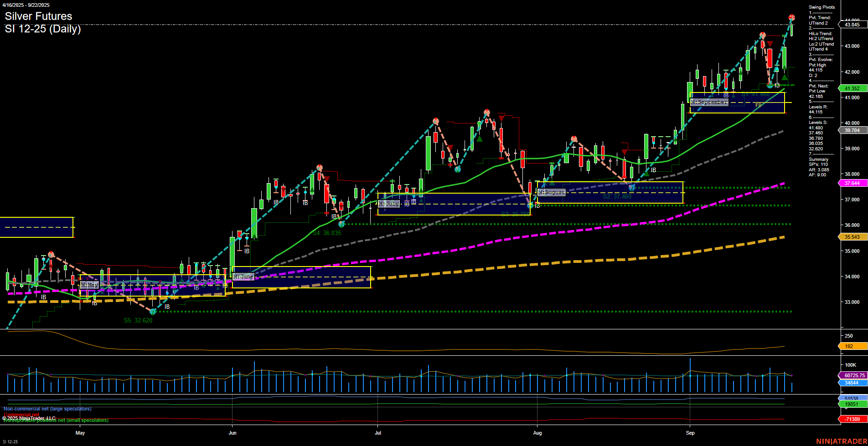Click the © 2025 NinjaTrader, LLC copyright text
The height and width of the screenshot is (446, 868).
point(29,418)
